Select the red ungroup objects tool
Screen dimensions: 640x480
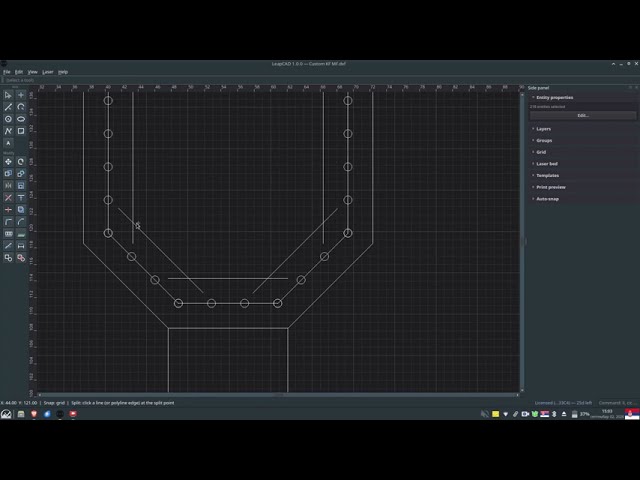21,258
